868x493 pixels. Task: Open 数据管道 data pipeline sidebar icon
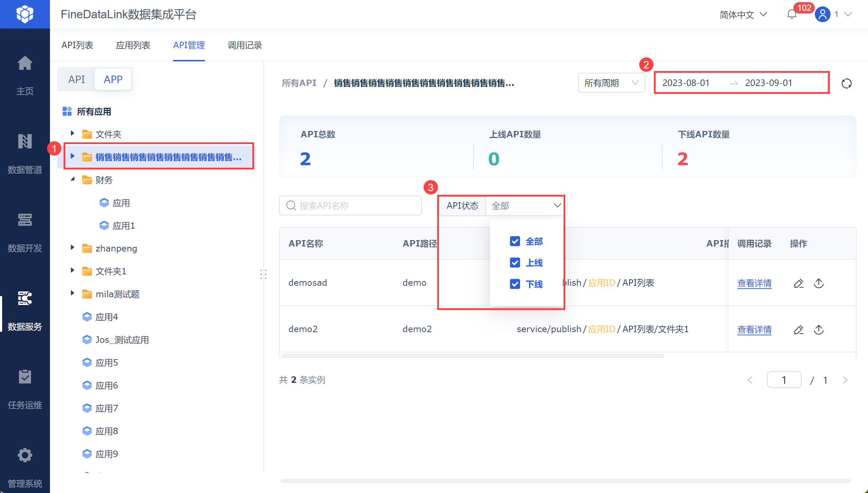(x=25, y=142)
